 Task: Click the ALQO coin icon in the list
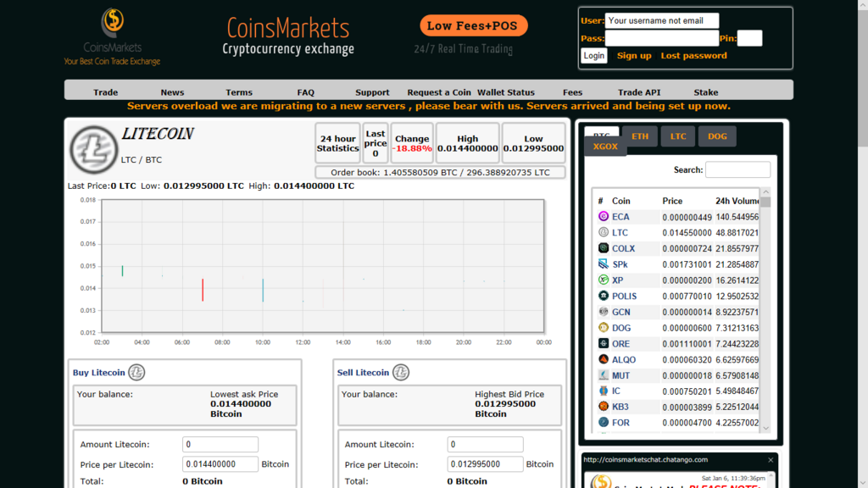(x=604, y=359)
